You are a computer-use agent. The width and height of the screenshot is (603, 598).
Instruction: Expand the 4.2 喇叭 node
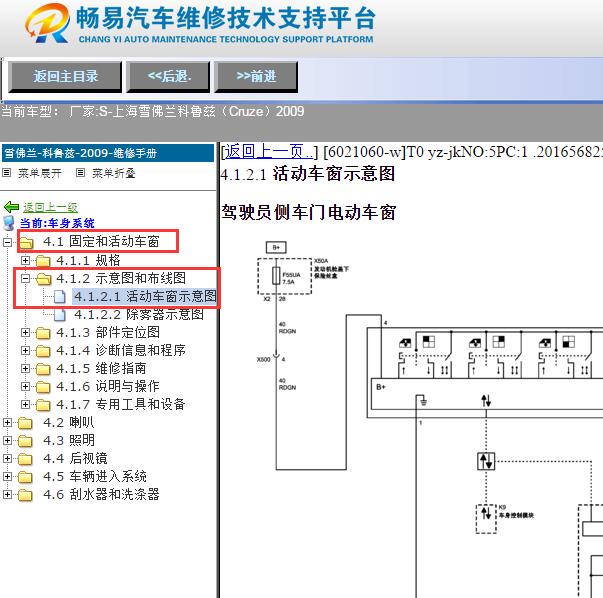click(7, 422)
